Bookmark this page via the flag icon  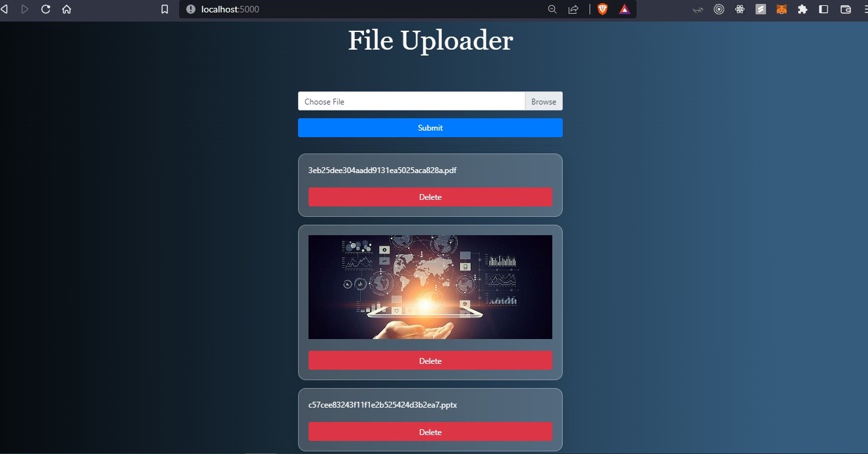tap(164, 9)
